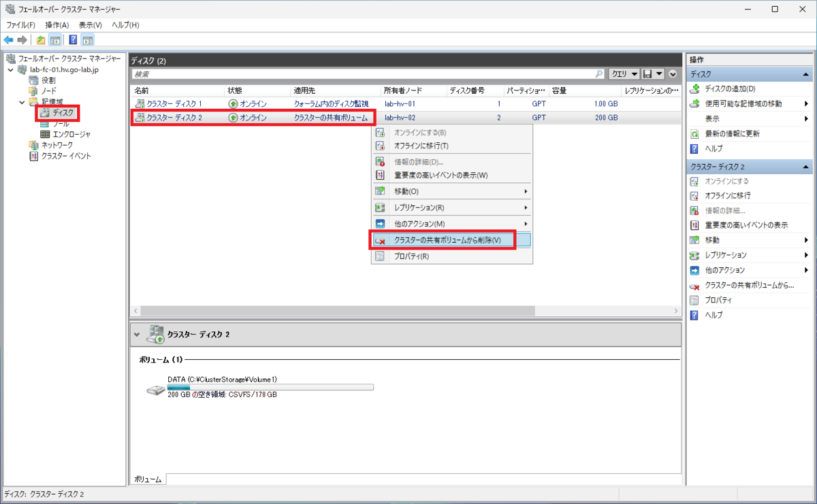Collapse the lab-fc-01.hv.go-lab.jp tree node
The width and height of the screenshot is (817, 504).
[10, 69]
